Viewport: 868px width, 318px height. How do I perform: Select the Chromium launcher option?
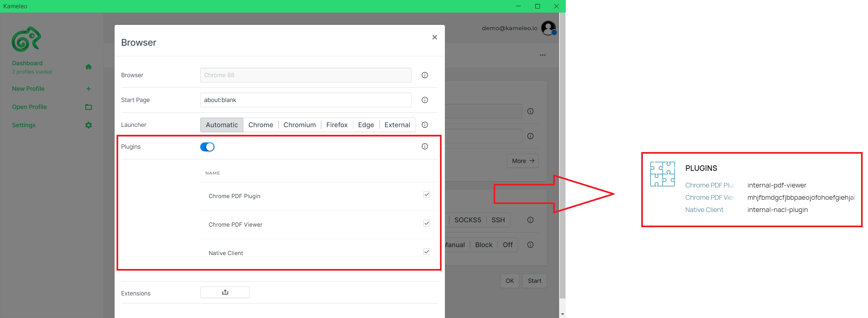click(x=300, y=125)
